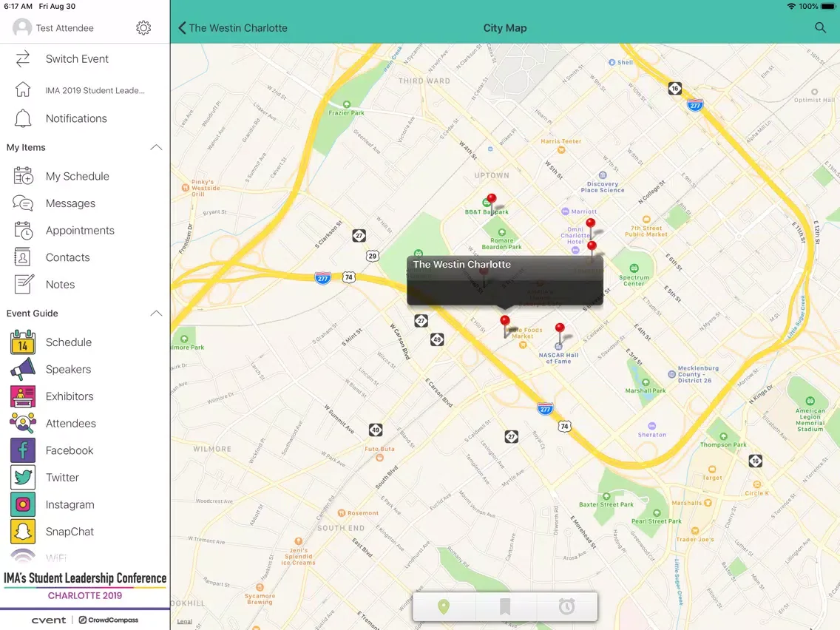Image resolution: width=840 pixels, height=630 pixels.
Task: Tap the Shell gas station label
Action: point(625,62)
